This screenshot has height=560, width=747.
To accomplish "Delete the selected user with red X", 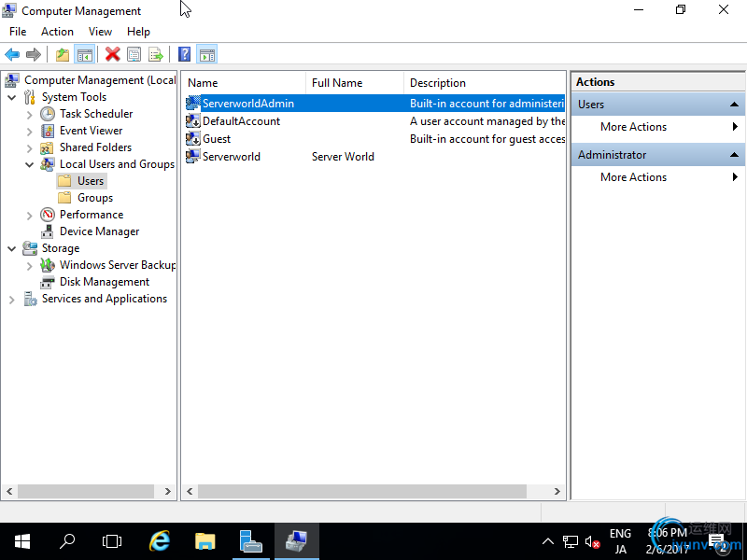I will coord(112,55).
